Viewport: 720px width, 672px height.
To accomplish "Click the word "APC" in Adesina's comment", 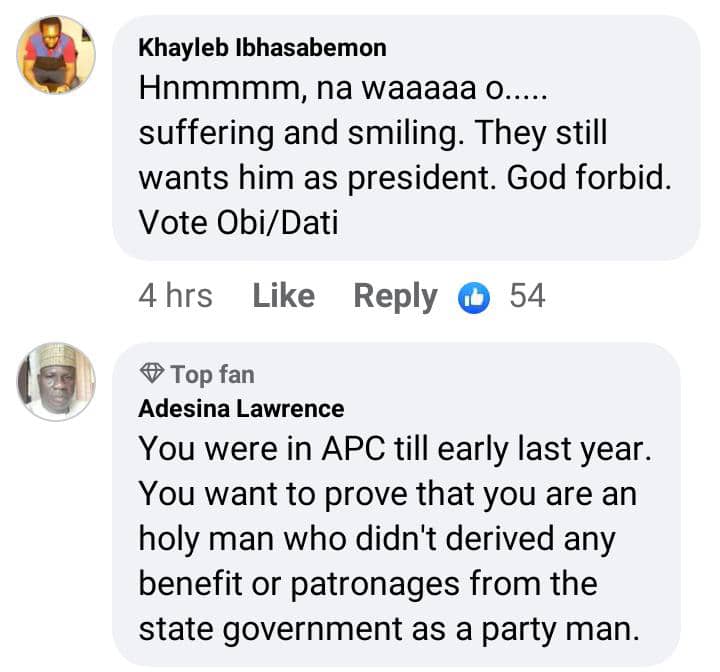I will click(341, 449).
